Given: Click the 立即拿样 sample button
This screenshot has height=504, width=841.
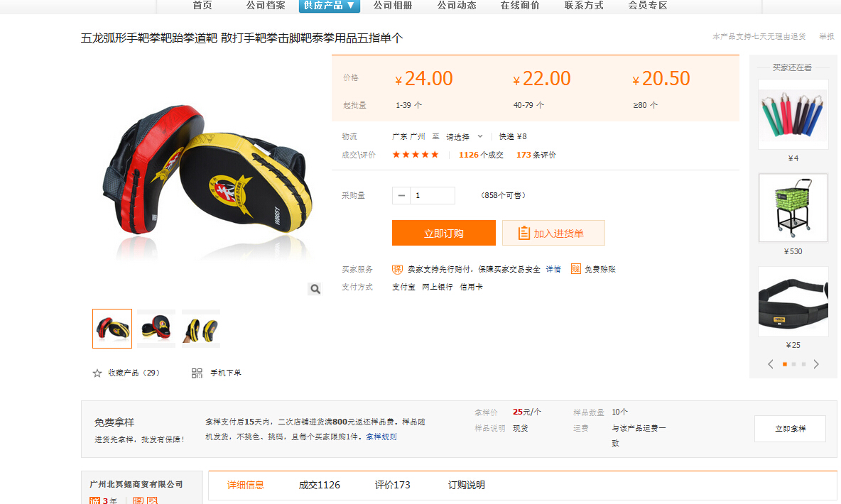Looking at the screenshot, I should point(790,429).
